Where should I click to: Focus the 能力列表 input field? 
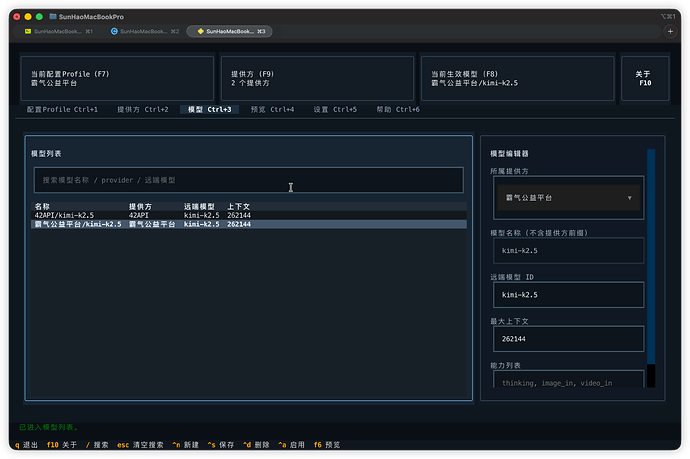tap(569, 379)
